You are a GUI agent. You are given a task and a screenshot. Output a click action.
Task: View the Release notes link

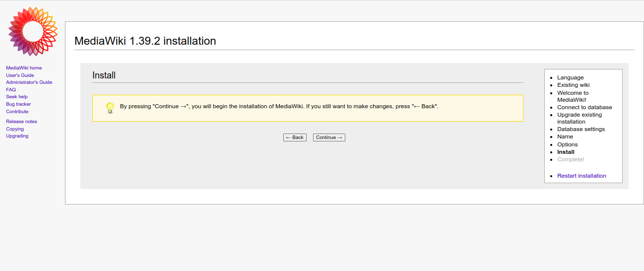coord(21,122)
